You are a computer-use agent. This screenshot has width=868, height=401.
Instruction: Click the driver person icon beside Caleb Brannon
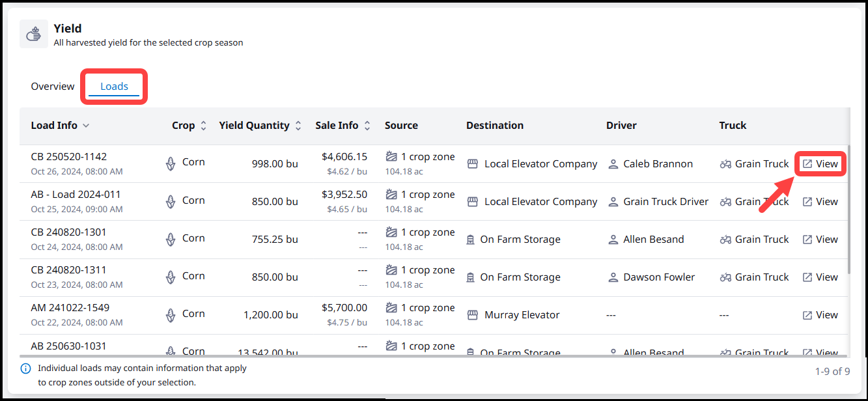(x=613, y=164)
